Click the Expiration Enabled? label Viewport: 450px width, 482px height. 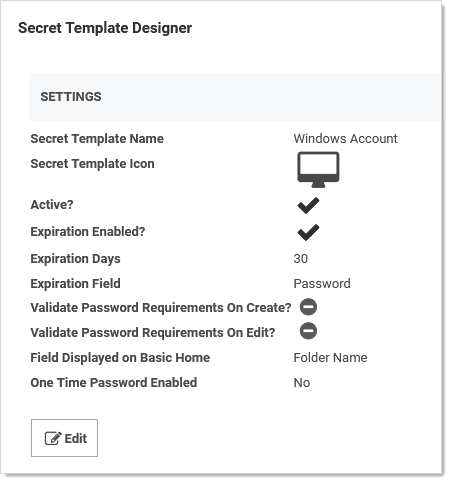[x=88, y=232]
